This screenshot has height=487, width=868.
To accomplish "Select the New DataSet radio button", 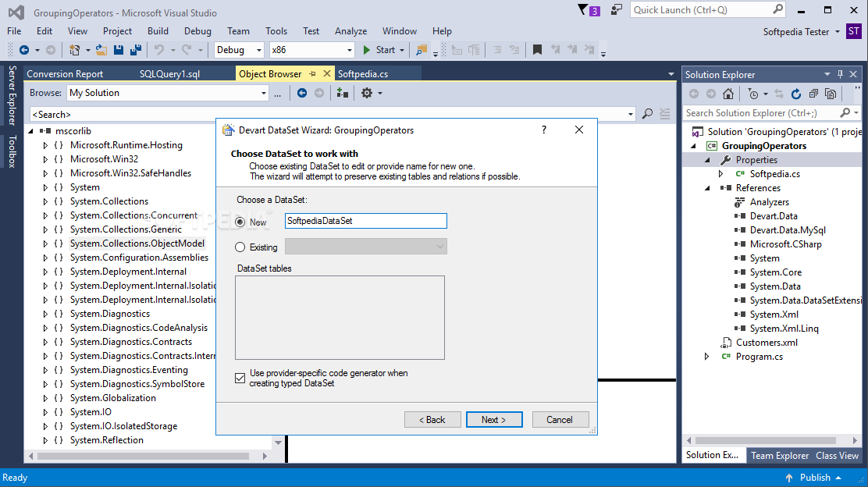I will 240,222.
